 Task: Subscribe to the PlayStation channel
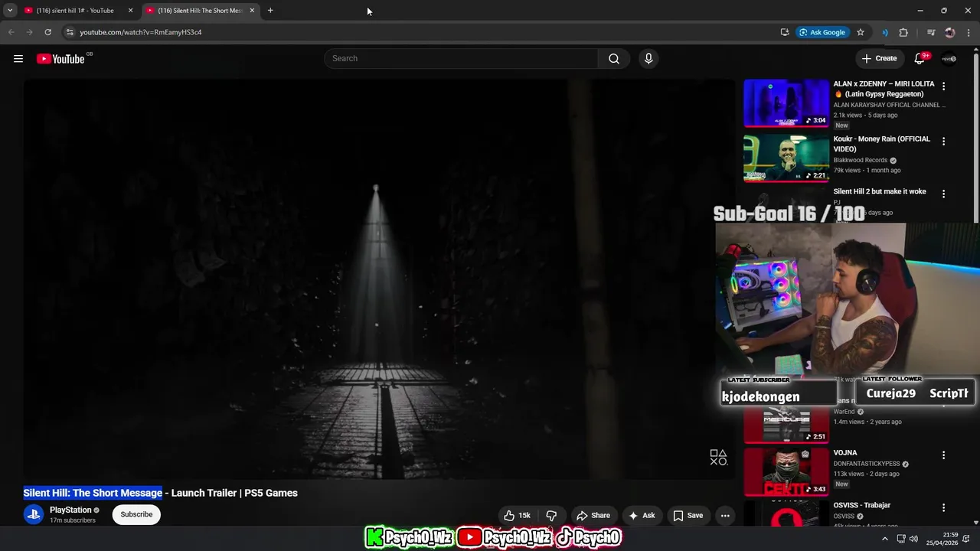[136, 514]
